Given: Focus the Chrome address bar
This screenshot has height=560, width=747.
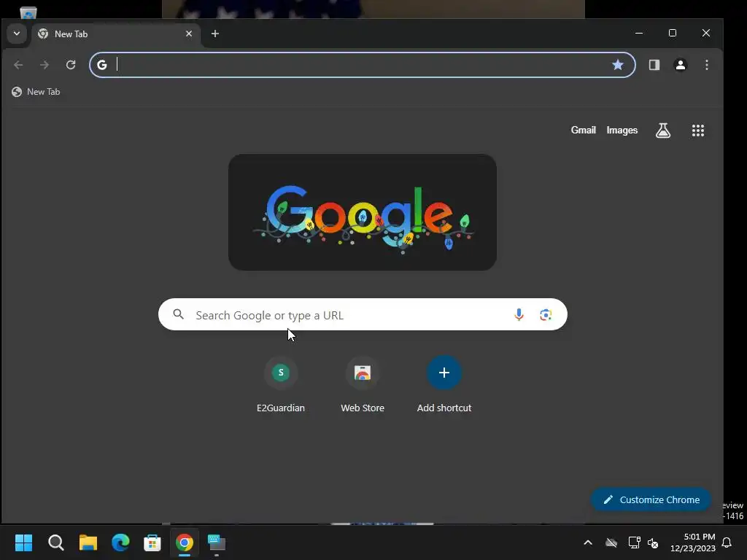Looking at the screenshot, I should coord(363,65).
